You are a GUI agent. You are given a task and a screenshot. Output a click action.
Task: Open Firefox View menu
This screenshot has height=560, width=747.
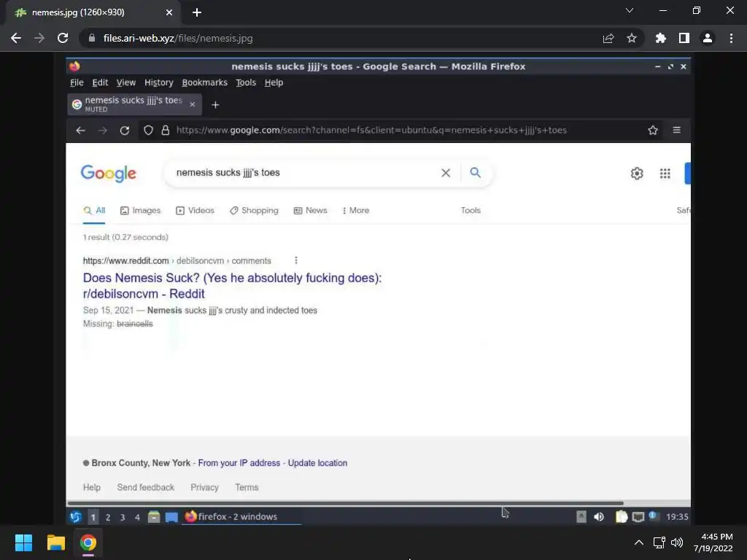126,82
